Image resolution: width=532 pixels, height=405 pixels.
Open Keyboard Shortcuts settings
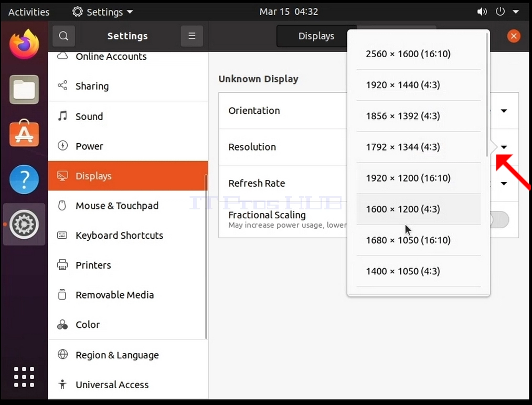point(128,235)
